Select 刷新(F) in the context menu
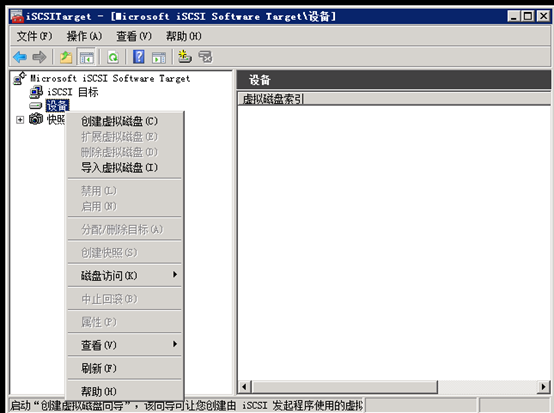This screenshot has width=554, height=413. click(124, 368)
